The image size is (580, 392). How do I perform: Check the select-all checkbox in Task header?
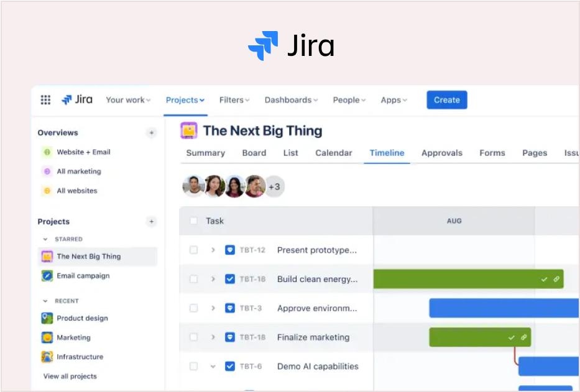pyautogui.click(x=193, y=221)
